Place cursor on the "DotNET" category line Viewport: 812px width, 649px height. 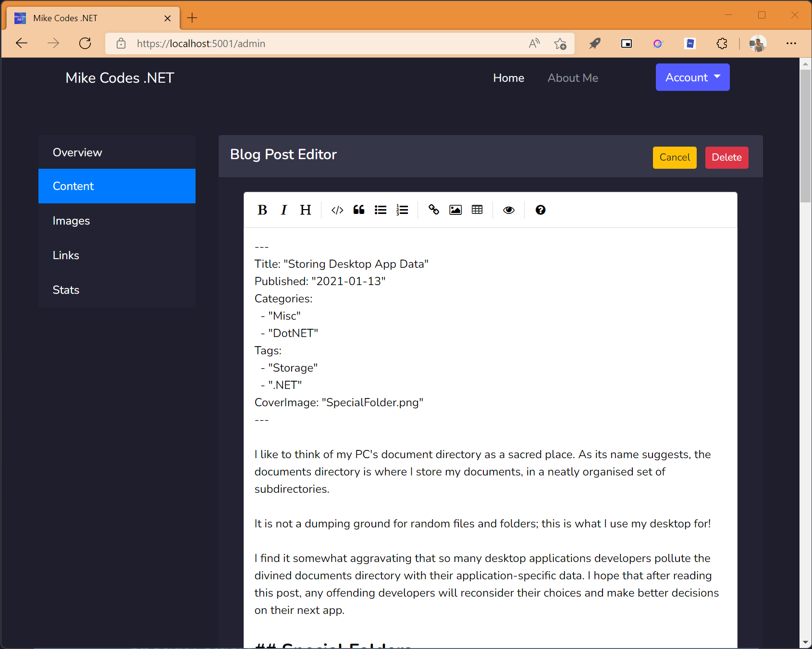click(x=289, y=333)
